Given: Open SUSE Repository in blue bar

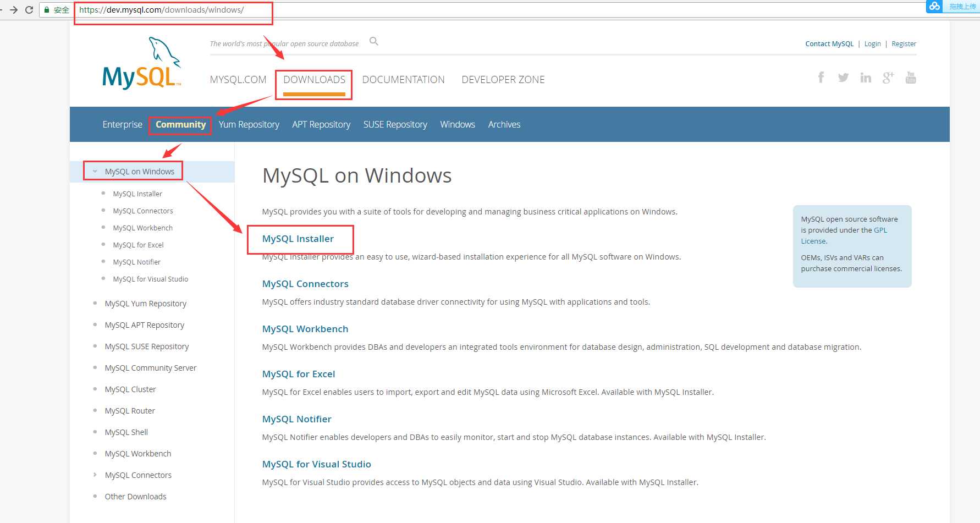Looking at the screenshot, I should pyautogui.click(x=395, y=125).
